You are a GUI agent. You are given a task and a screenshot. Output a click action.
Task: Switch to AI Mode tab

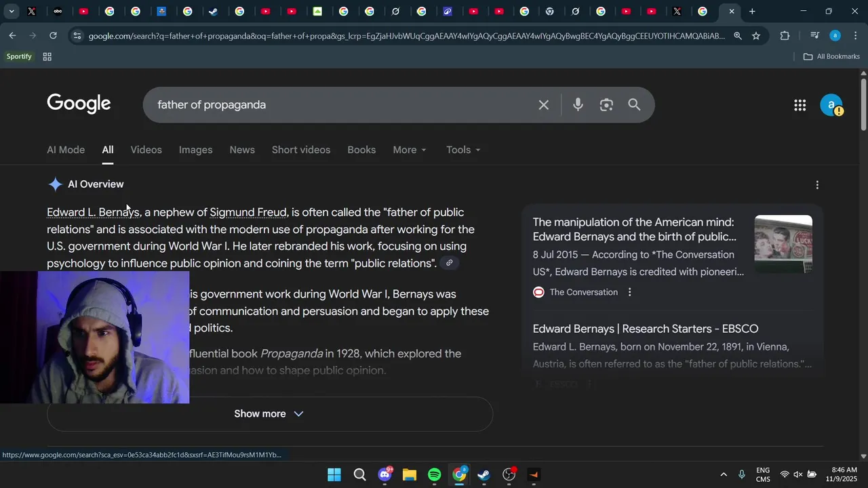(x=66, y=150)
